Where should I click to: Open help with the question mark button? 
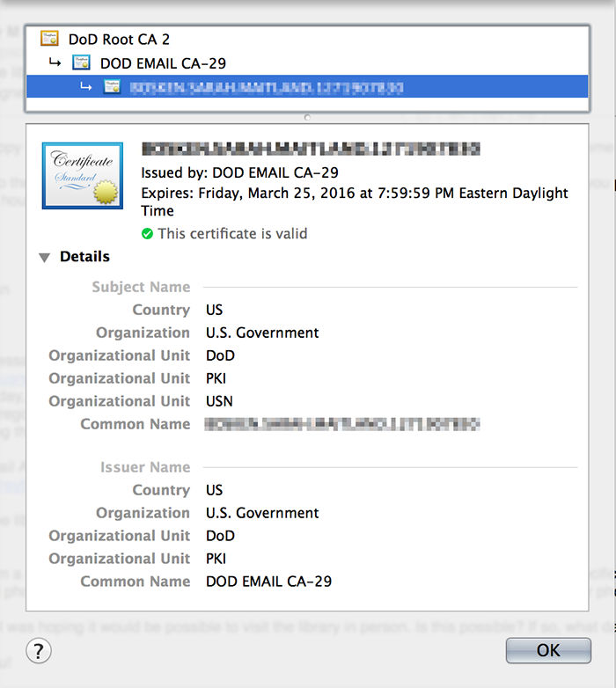[x=39, y=651]
